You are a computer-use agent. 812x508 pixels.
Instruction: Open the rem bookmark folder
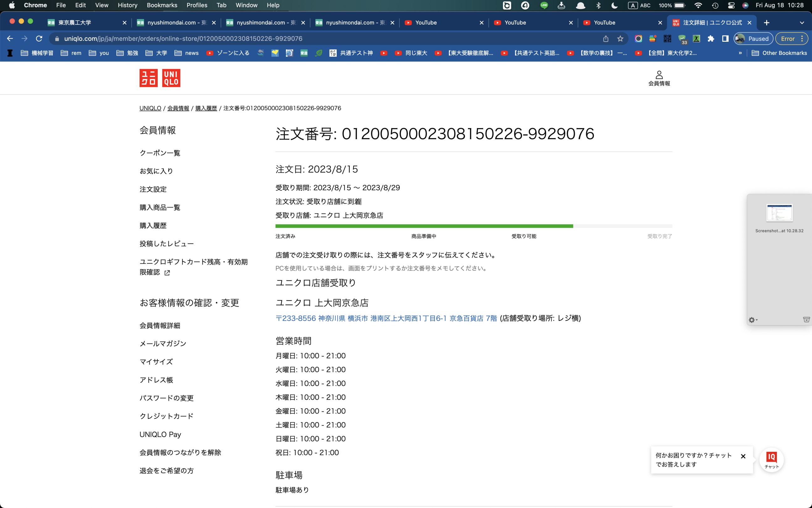pyautogui.click(x=71, y=53)
